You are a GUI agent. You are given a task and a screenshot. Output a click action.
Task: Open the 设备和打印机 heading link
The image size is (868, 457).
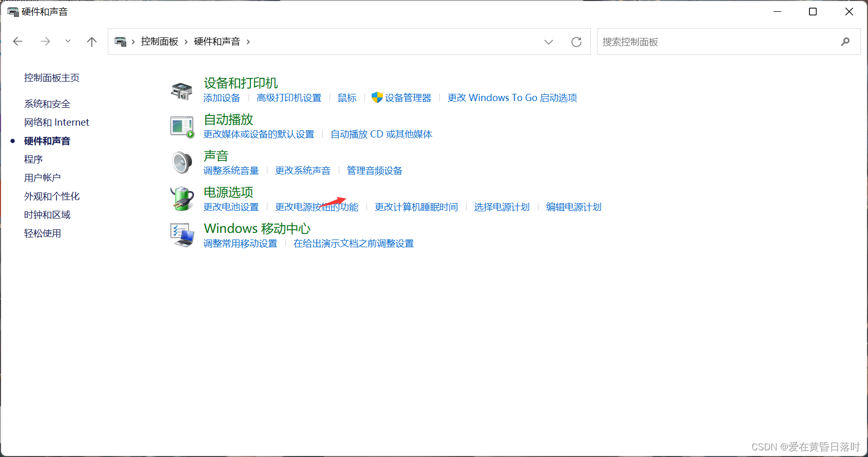click(x=241, y=83)
